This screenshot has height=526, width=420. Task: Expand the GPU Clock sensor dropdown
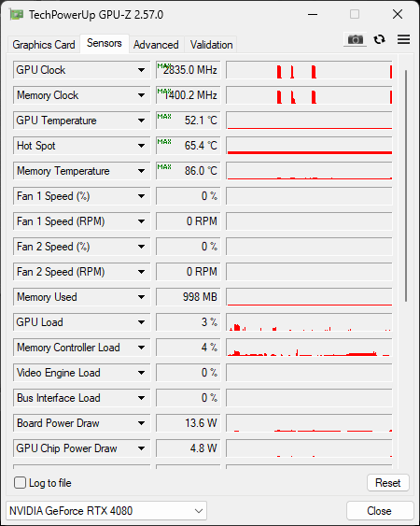click(141, 70)
